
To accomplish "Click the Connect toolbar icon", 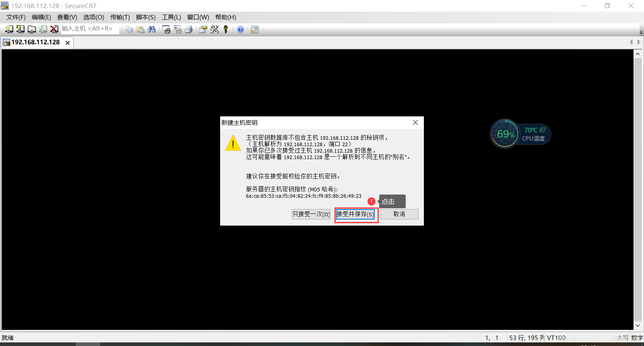I will (x=9, y=29).
